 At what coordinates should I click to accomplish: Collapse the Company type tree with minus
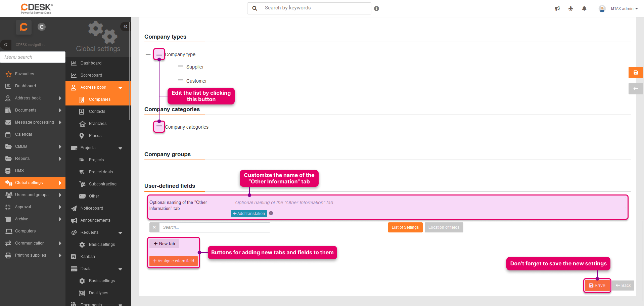[148, 54]
